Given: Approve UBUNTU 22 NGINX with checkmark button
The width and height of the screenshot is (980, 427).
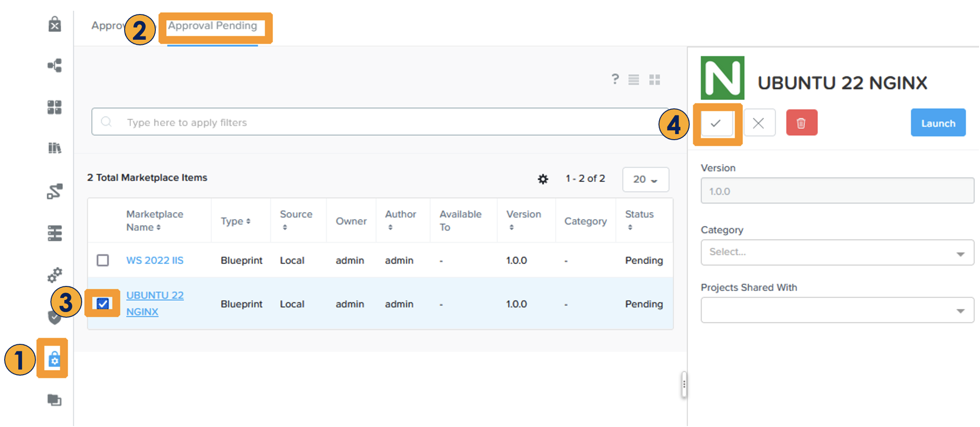Looking at the screenshot, I should tap(716, 123).
